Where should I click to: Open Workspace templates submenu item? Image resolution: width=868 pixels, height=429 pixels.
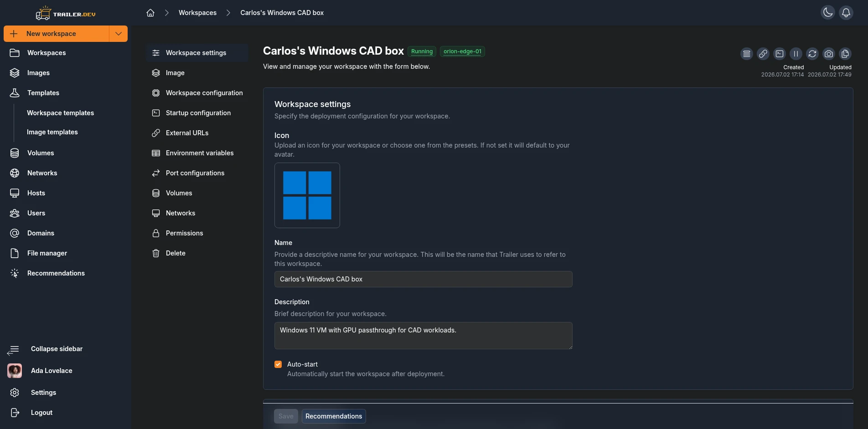pos(60,113)
